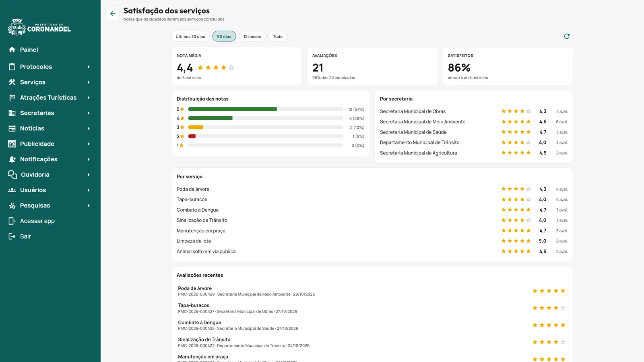Select the 12 meses filter
The height and width of the screenshot is (362, 644).
click(252, 36)
